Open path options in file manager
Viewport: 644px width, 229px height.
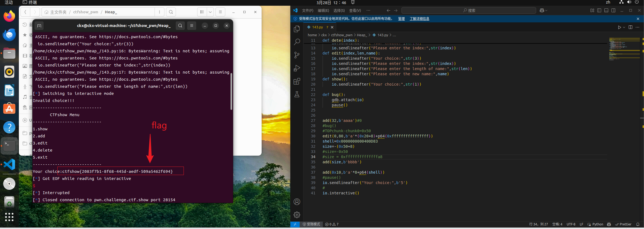[x=159, y=12]
